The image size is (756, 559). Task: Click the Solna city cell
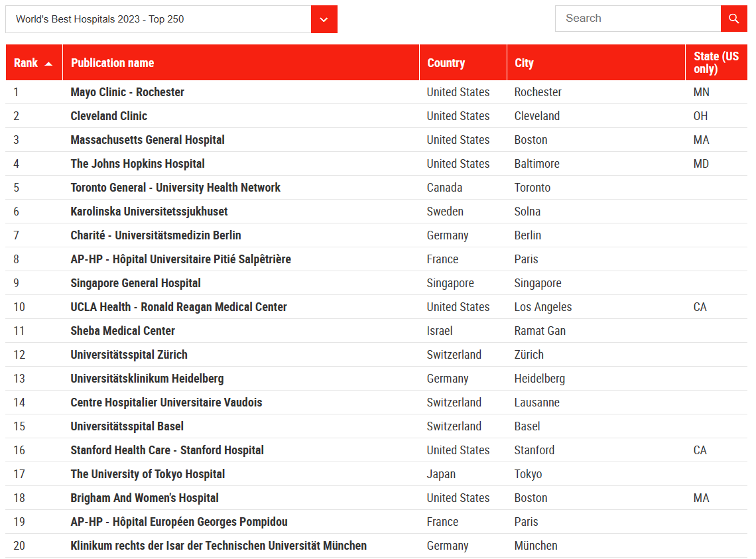527,212
